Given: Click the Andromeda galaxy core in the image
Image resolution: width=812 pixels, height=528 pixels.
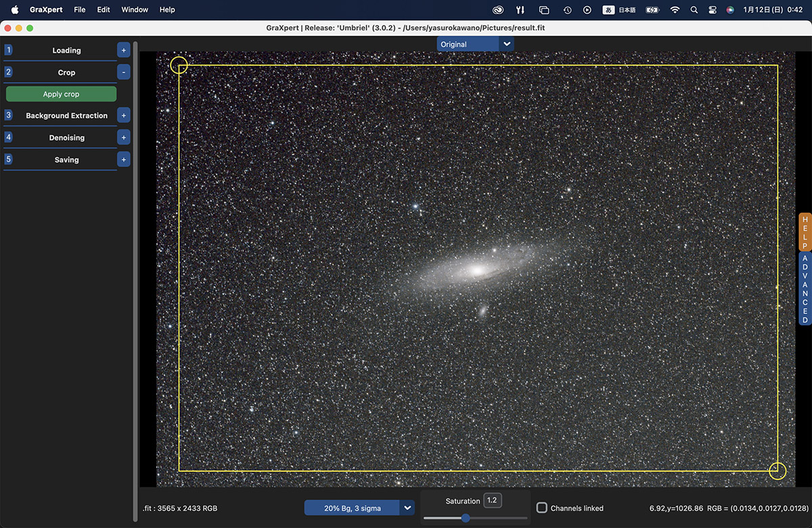Looking at the screenshot, I should point(476,270).
